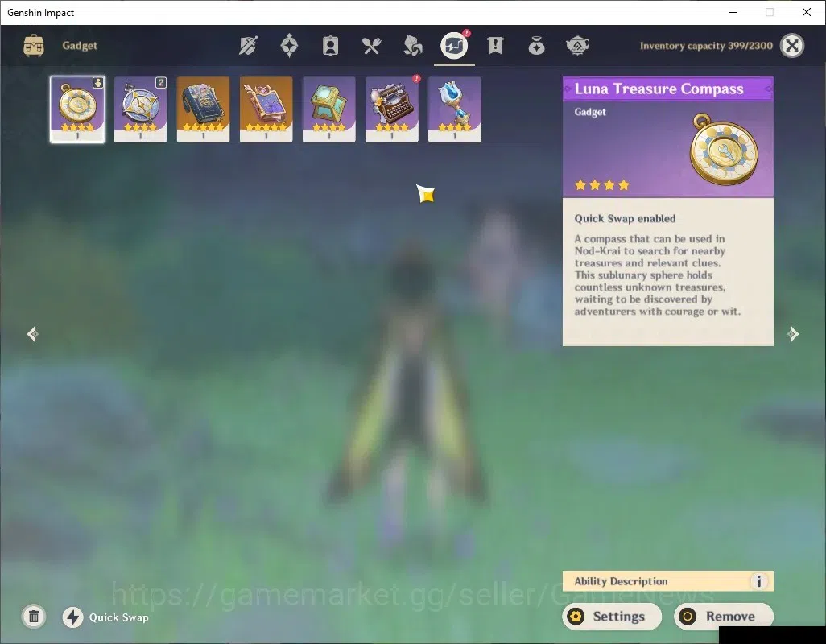Select the Luna Treasure Compass item

coord(77,109)
